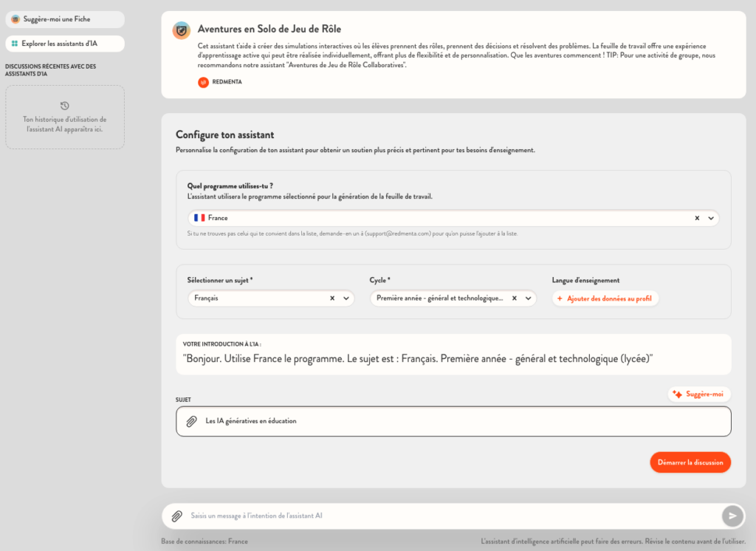Image resolution: width=756 pixels, height=551 pixels.
Task: Clear the France programme selection
Action: pyautogui.click(x=697, y=218)
